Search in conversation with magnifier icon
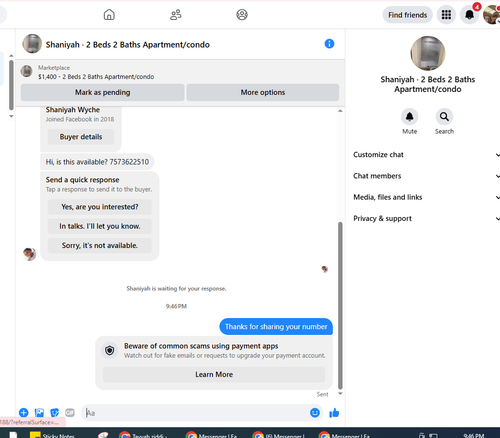The image size is (500, 438). 444,117
